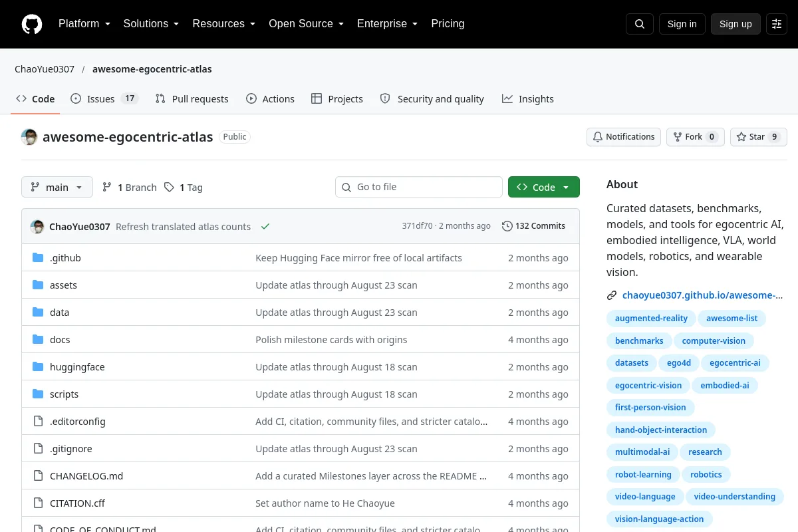
Task: Click the repository owner avatar beside title
Action: [29, 137]
